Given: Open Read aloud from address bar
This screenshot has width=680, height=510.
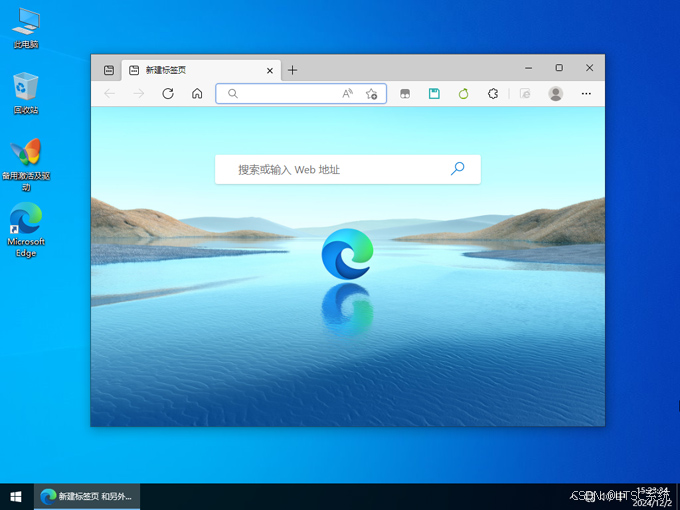Looking at the screenshot, I should click(x=347, y=94).
